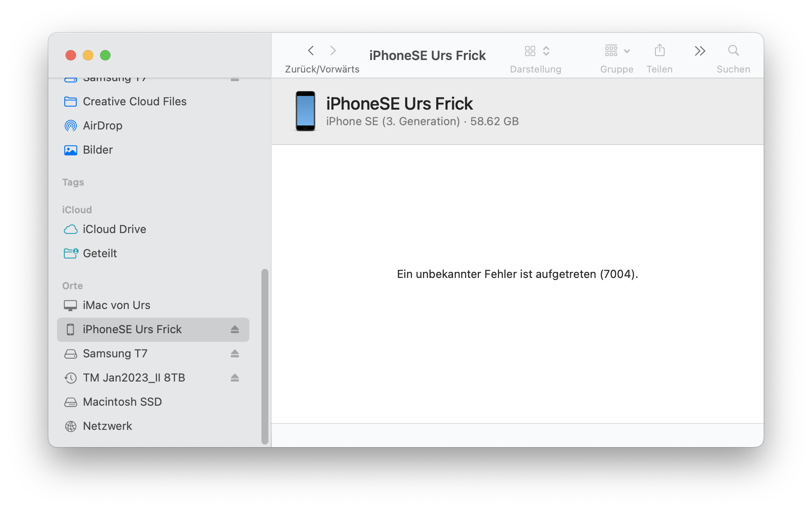The image size is (812, 511).
Task: Click the Orte section header
Action: (x=72, y=286)
